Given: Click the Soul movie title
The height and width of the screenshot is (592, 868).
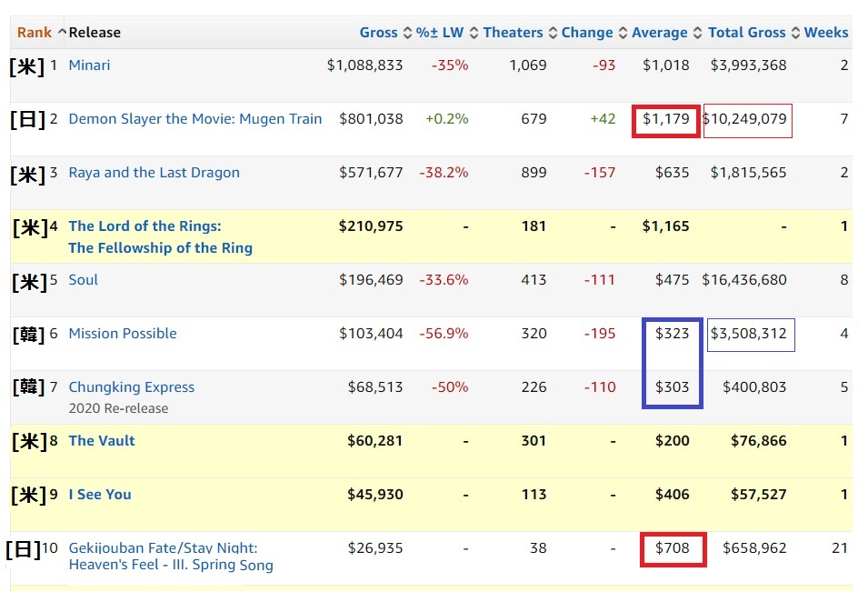Looking at the screenshot, I should click(x=83, y=280).
